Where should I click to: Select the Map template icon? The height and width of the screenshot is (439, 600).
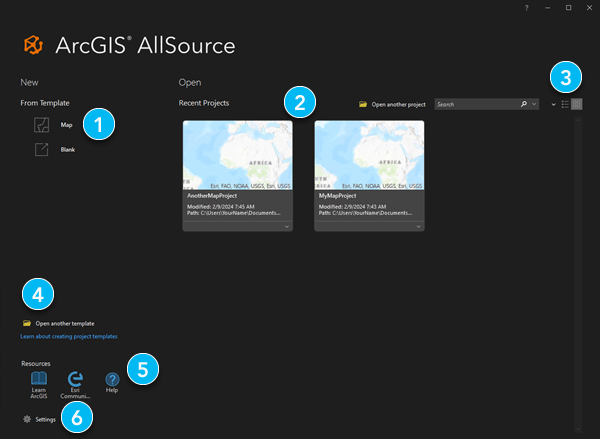tap(41, 125)
